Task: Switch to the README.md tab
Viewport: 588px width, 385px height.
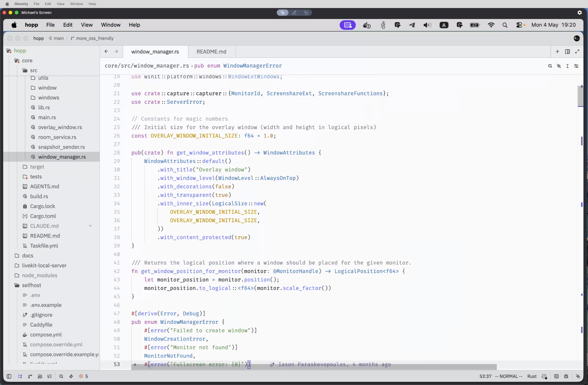Action: pyautogui.click(x=211, y=52)
